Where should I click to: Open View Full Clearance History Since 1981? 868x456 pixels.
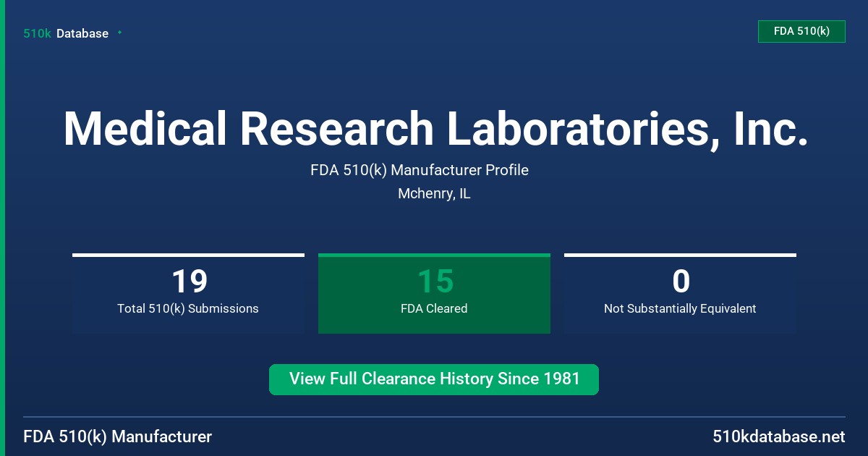coord(434,379)
